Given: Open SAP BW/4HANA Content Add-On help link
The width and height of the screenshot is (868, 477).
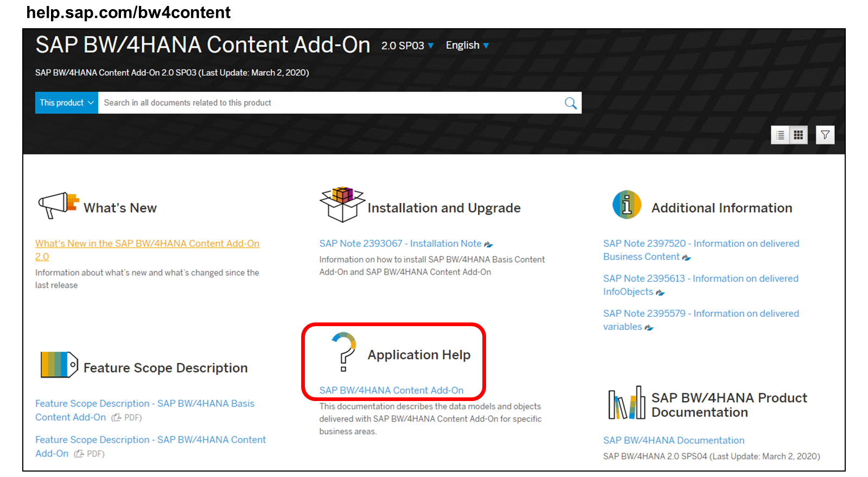Looking at the screenshot, I should coord(391,390).
